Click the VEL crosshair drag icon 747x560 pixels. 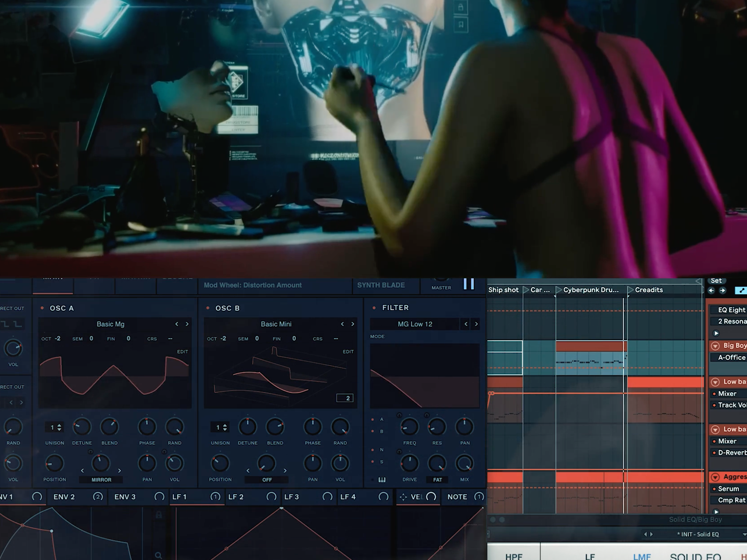403,497
